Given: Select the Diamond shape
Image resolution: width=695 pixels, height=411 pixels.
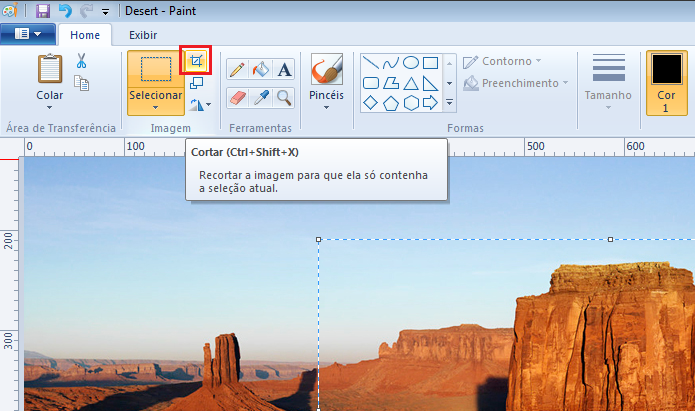Looking at the screenshot, I should pos(371,103).
